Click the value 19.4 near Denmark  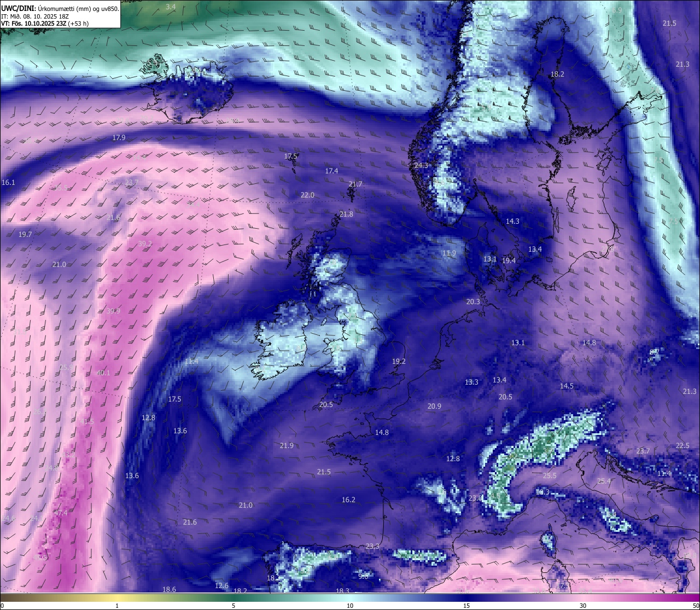pyautogui.click(x=509, y=260)
